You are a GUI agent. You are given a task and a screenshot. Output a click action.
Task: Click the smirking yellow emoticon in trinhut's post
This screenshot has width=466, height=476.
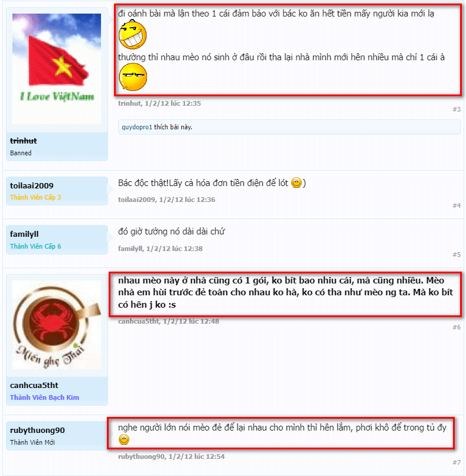click(132, 77)
